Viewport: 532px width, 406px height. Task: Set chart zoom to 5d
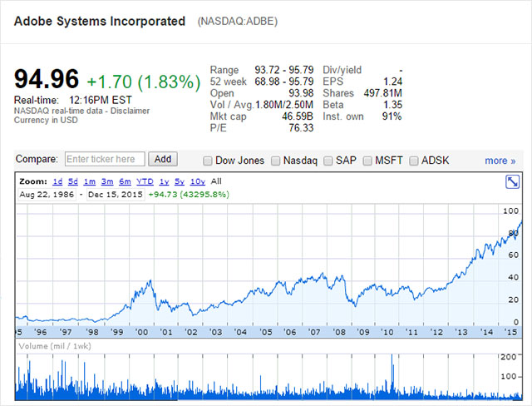(x=73, y=181)
